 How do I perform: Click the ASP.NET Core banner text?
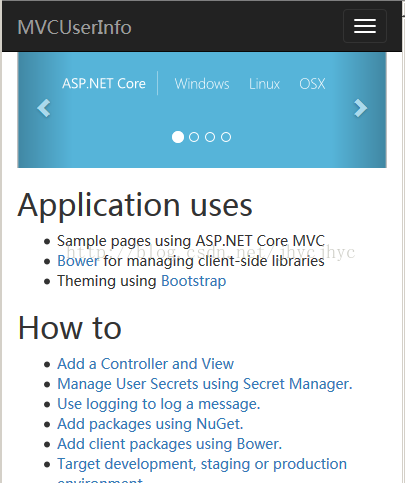click(104, 83)
